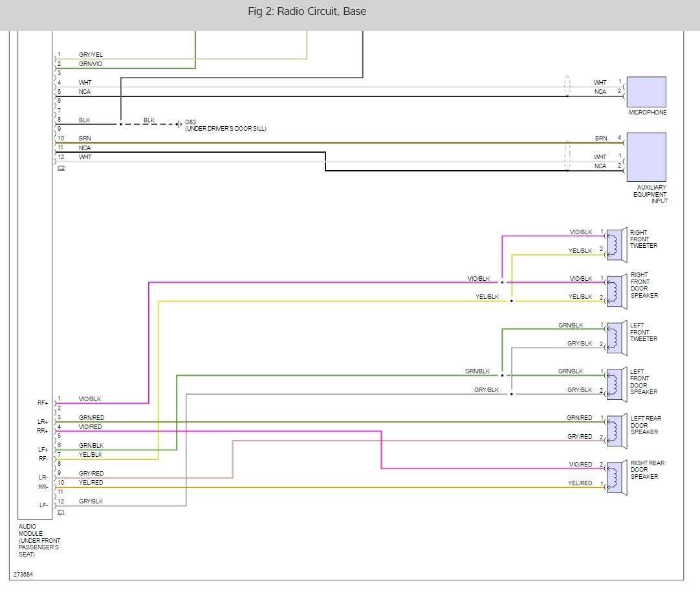Select the C1 connector label

click(61, 512)
